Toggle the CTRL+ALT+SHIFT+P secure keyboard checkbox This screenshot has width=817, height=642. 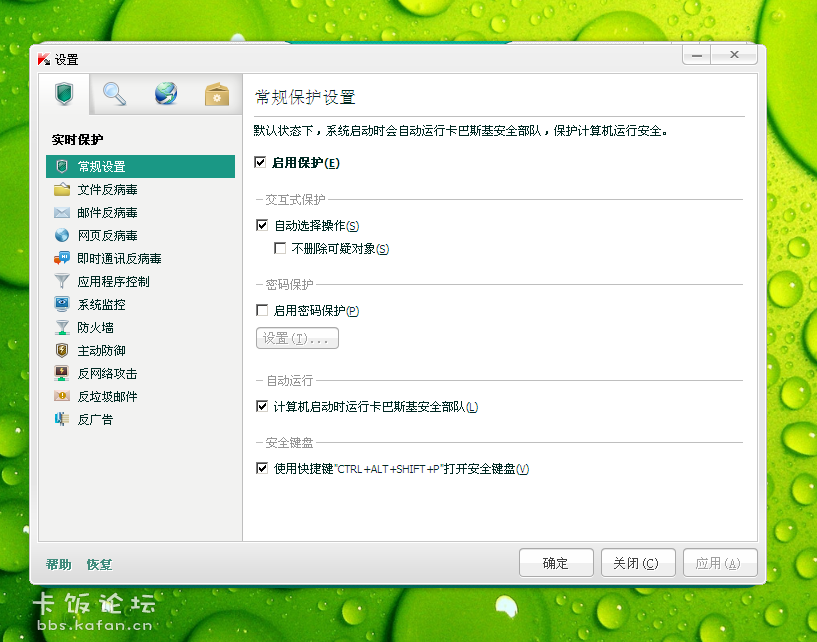point(262,468)
